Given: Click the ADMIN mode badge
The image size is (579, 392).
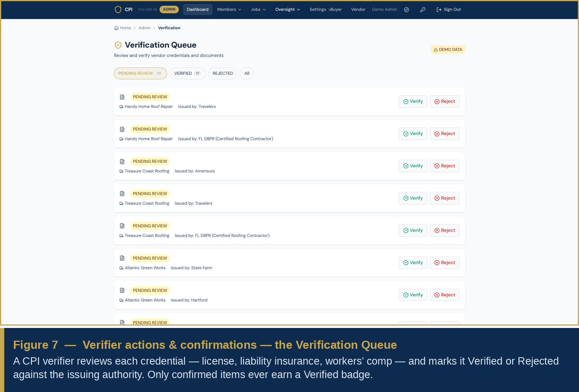Looking at the screenshot, I should click(169, 10).
